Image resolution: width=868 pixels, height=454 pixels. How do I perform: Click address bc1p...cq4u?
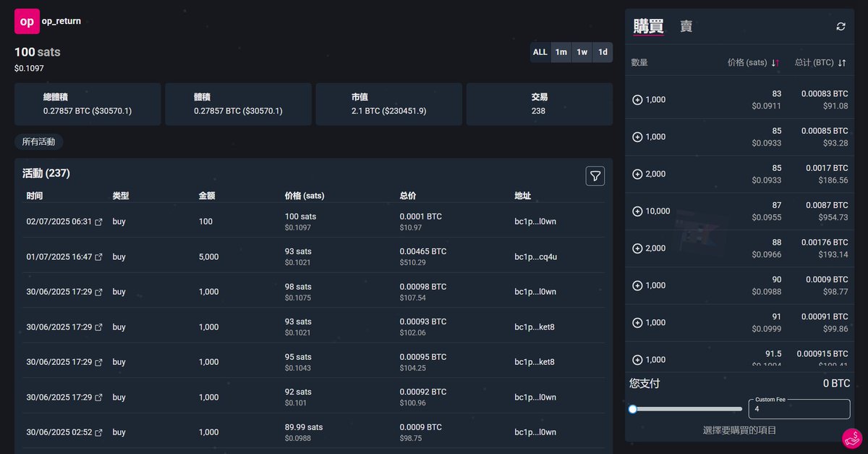(x=535, y=257)
